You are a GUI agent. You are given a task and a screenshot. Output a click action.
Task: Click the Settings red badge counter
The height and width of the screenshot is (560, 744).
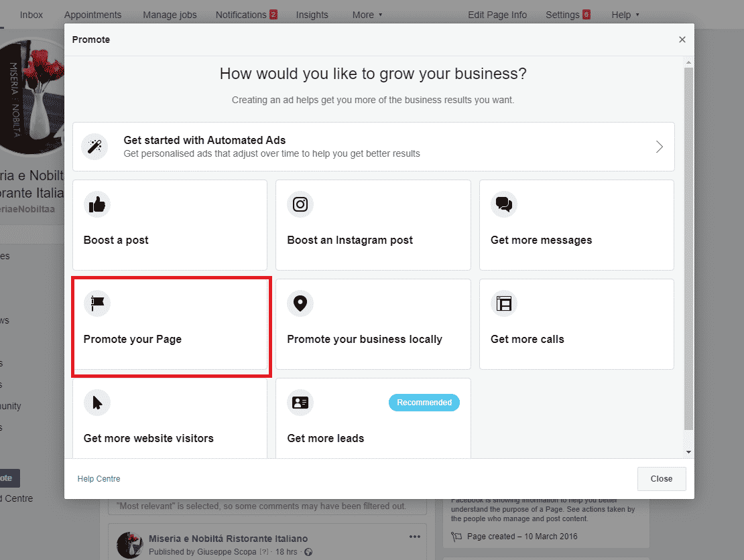586,15
